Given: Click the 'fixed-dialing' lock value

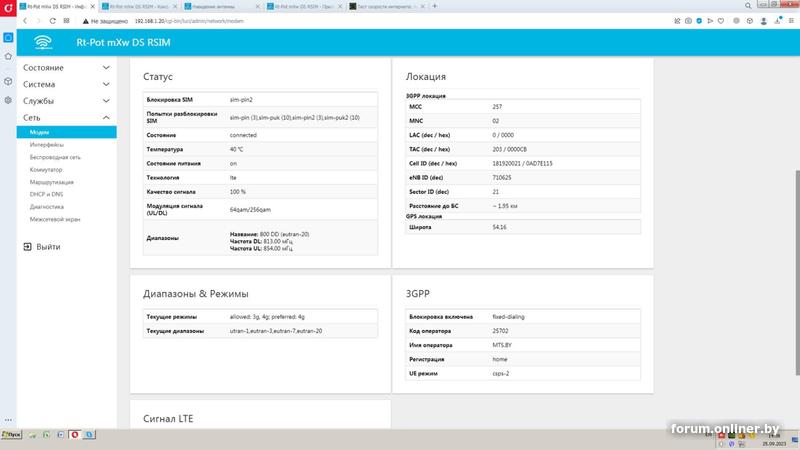Looking at the screenshot, I should (508, 317).
